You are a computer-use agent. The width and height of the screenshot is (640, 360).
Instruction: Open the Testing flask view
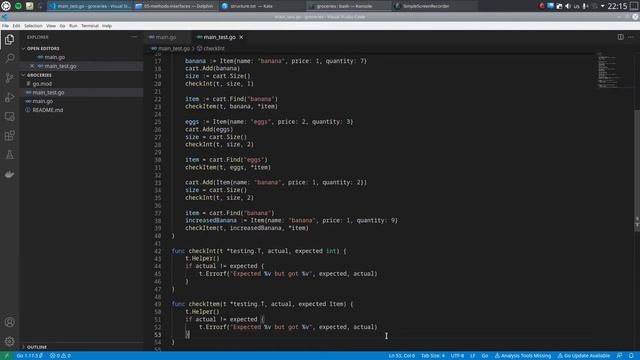point(9,155)
